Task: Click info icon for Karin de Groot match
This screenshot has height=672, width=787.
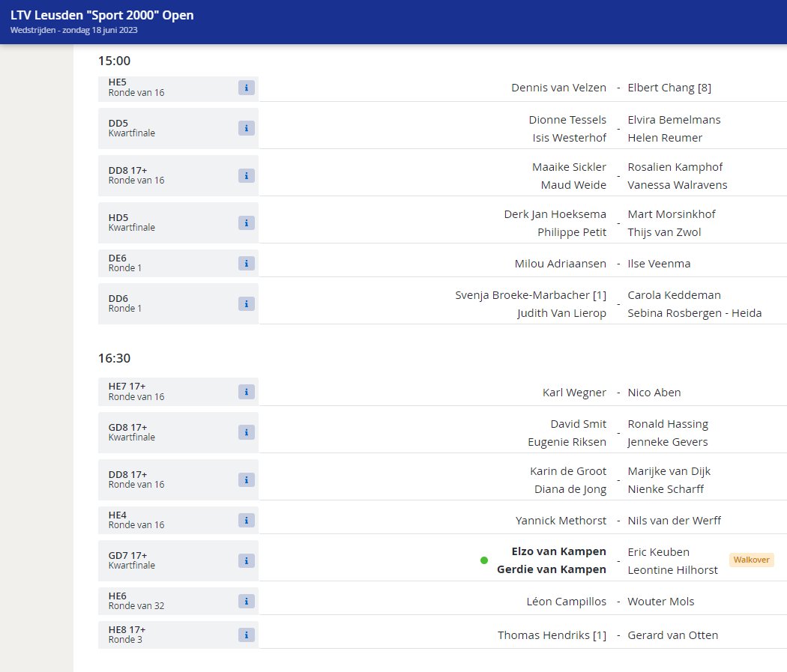Action: coord(246,480)
